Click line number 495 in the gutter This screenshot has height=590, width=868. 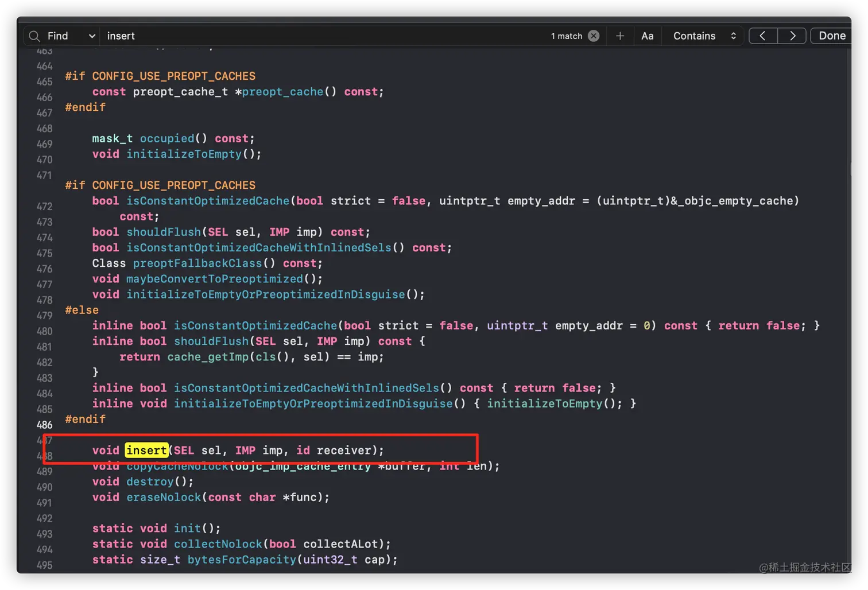45,565
